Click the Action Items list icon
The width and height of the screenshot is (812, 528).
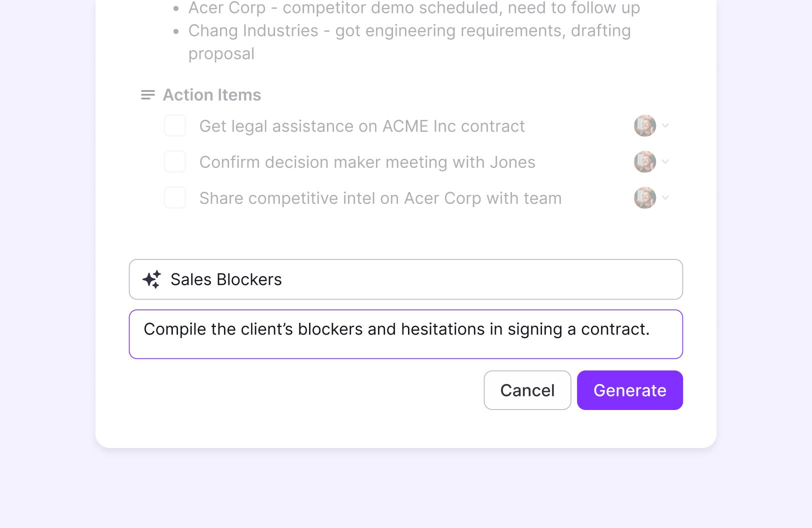pyautogui.click(x=148, y=95)
